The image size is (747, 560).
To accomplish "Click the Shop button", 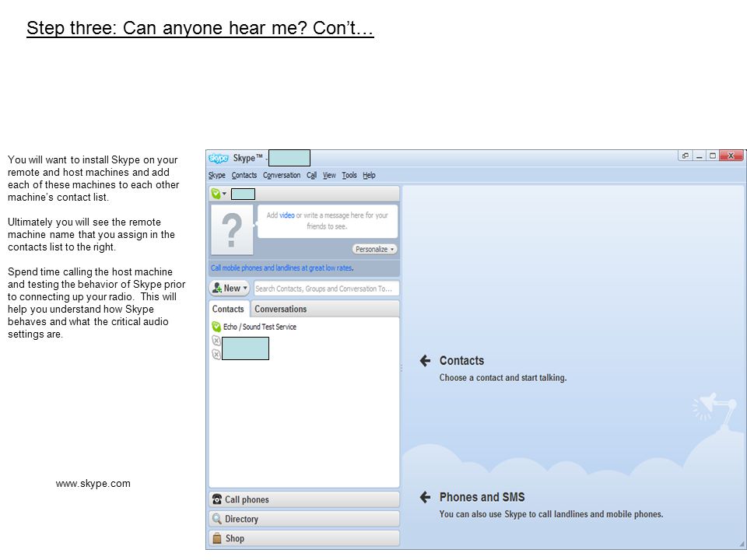I will pos(304,538).
